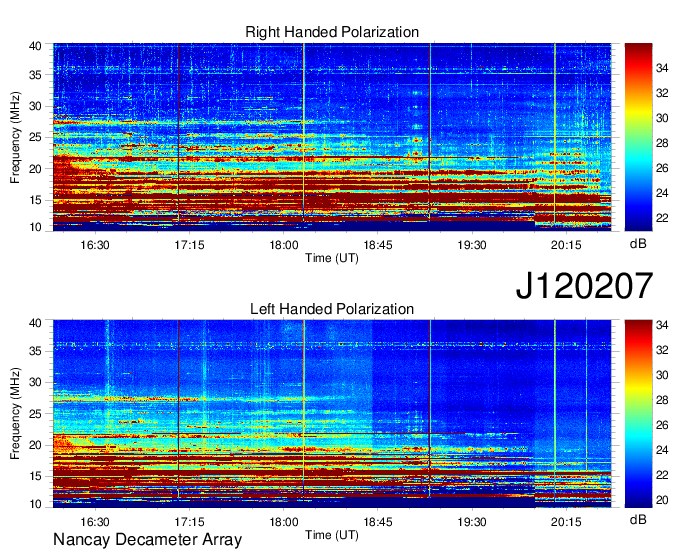Click the 19:30 tick on left-handed plot
The width and height of the screenshot is (680, 552).
click(x=472, y=522)
